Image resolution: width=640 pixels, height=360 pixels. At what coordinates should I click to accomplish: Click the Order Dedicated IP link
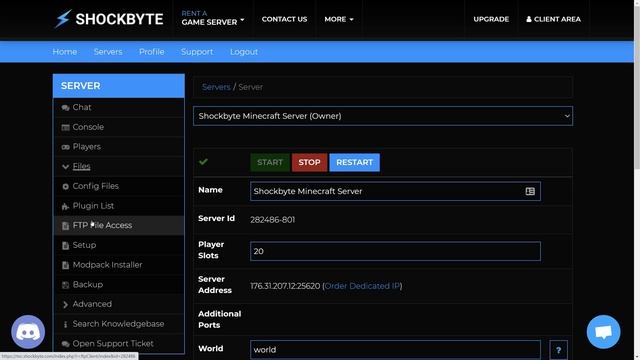[x=362, y=286]
